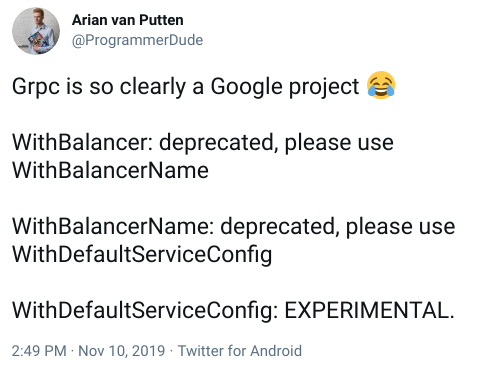Click the display name Arian van Putten
The height and width of the screenshot is (372, 497).
tap(128, 20)
